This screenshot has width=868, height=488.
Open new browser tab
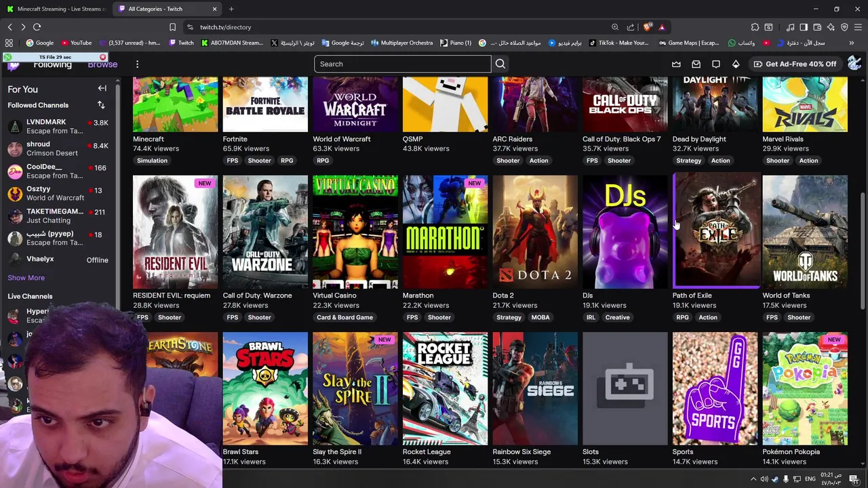231,9
